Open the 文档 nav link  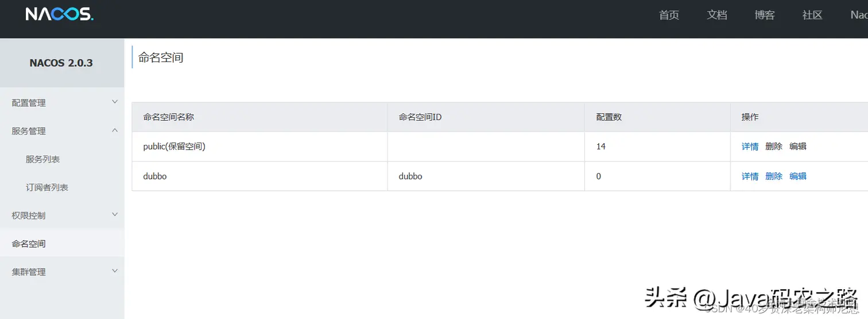click(x=716, y=16)
